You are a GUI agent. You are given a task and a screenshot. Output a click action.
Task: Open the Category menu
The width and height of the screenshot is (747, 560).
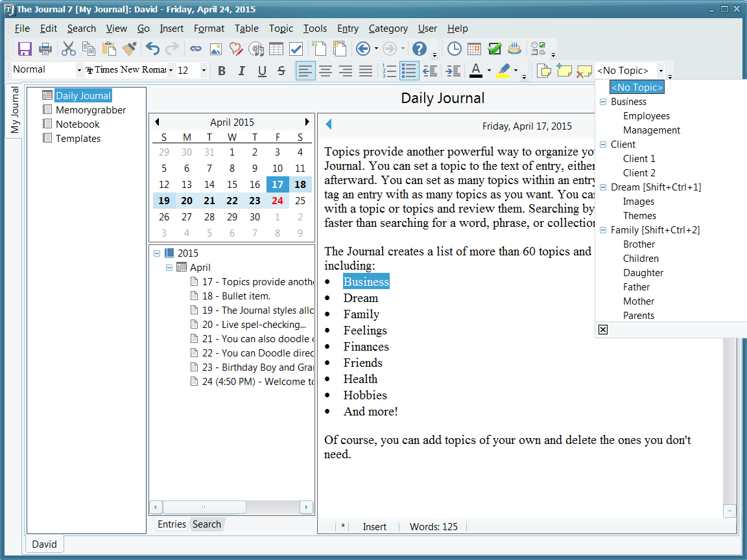click(388, 29)
